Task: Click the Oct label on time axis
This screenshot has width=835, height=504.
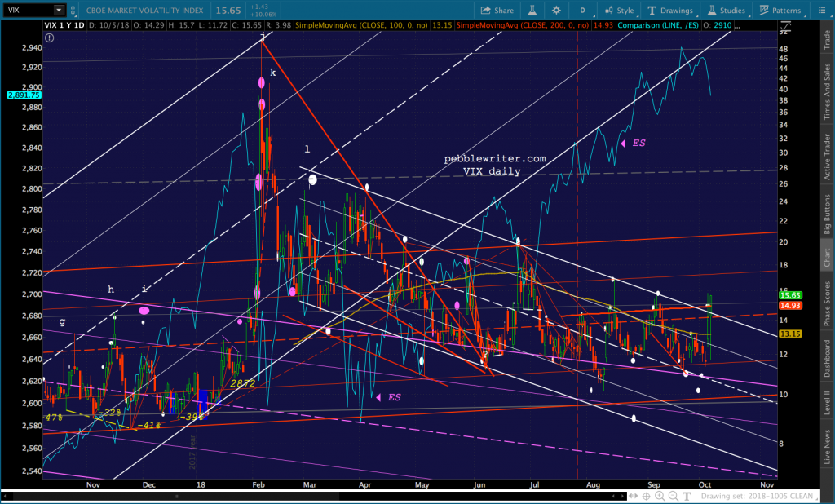Action: point(705,484)
